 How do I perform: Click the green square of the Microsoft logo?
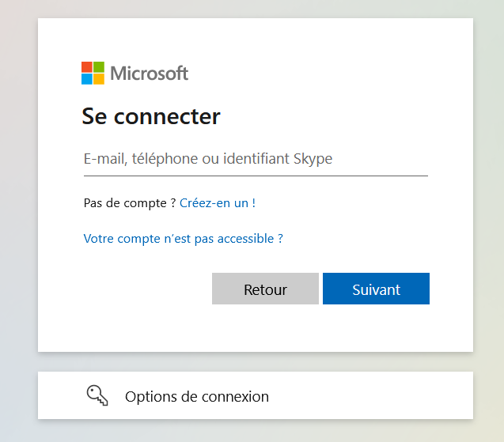[x=99, y=67]
